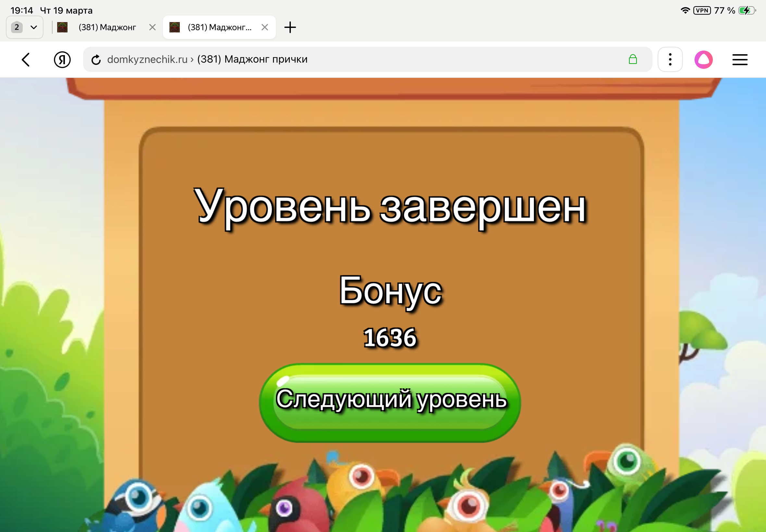The image size is (766, 532).
Task: Tap the address bar domkyznechik.ru text
Action: (147, 60)
